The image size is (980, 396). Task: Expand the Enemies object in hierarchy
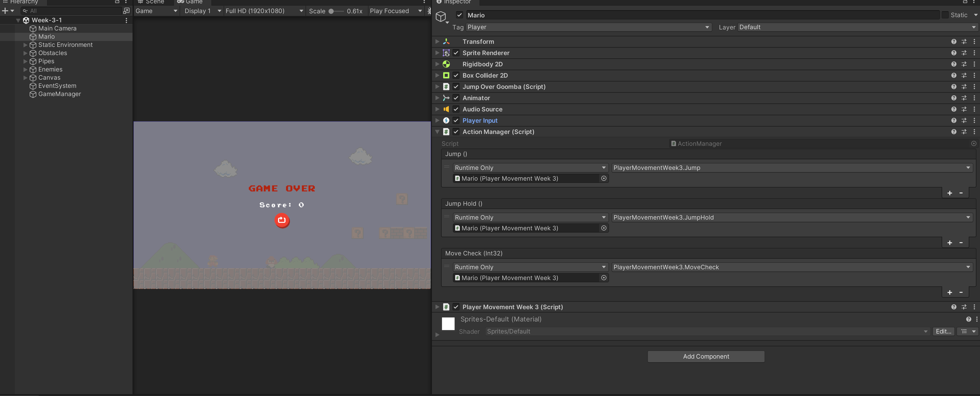click(26, 69)
